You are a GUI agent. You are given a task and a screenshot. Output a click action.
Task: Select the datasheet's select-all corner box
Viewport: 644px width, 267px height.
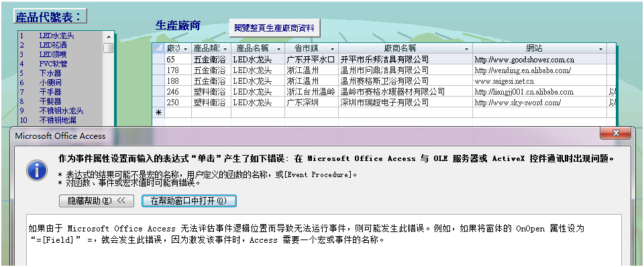click(x=158, y=48)
